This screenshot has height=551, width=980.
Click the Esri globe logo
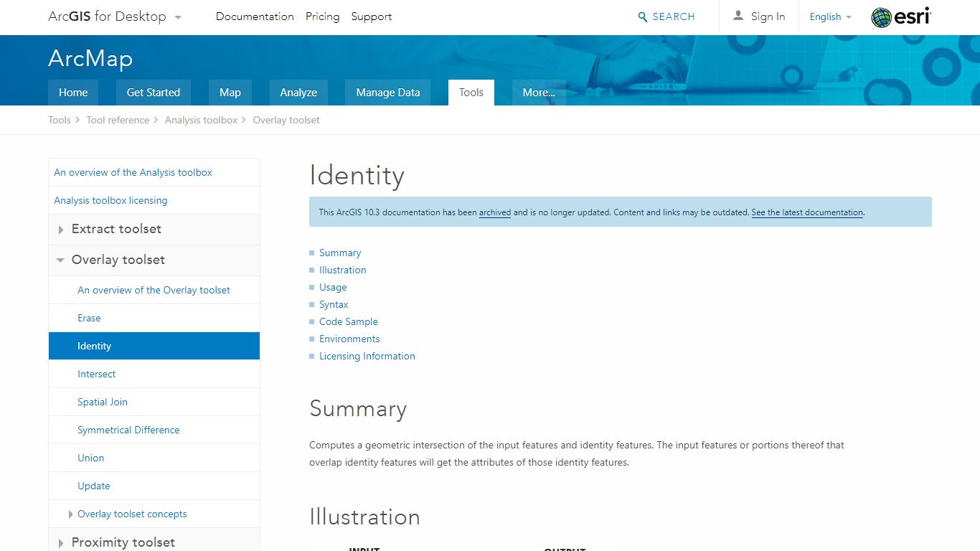point(900,17)
